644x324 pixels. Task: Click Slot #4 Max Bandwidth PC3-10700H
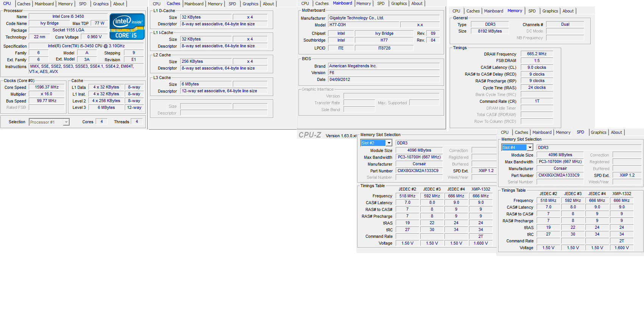coord(560,162)
